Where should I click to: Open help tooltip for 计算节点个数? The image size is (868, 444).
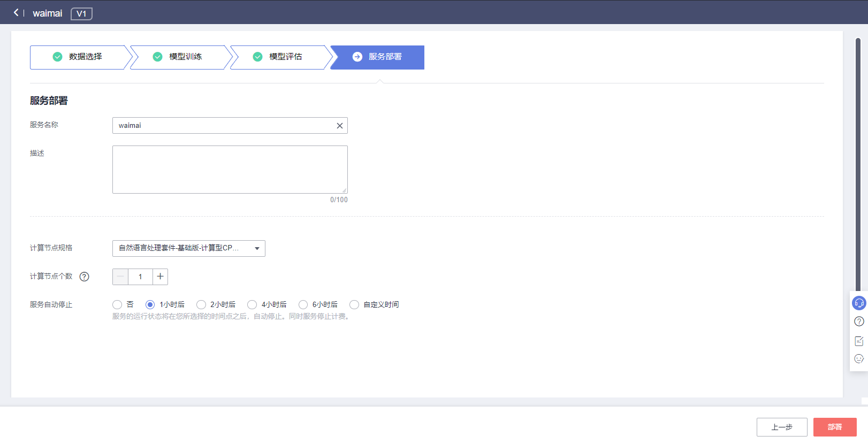pos(84,277)
